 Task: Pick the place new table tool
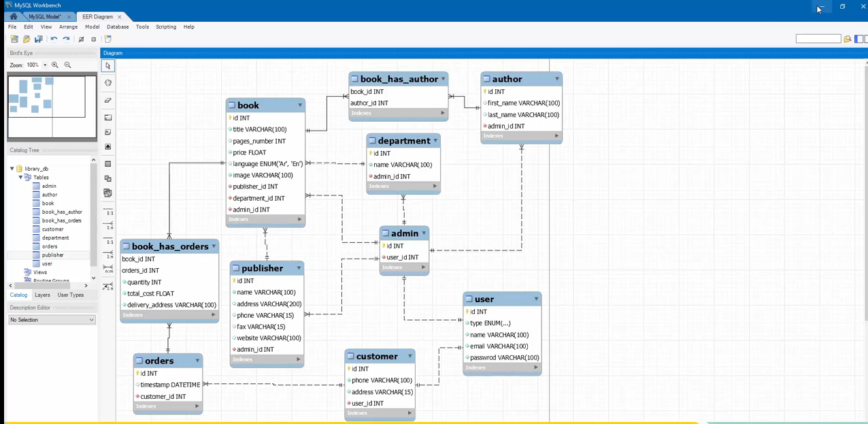(x=108, y=164)
